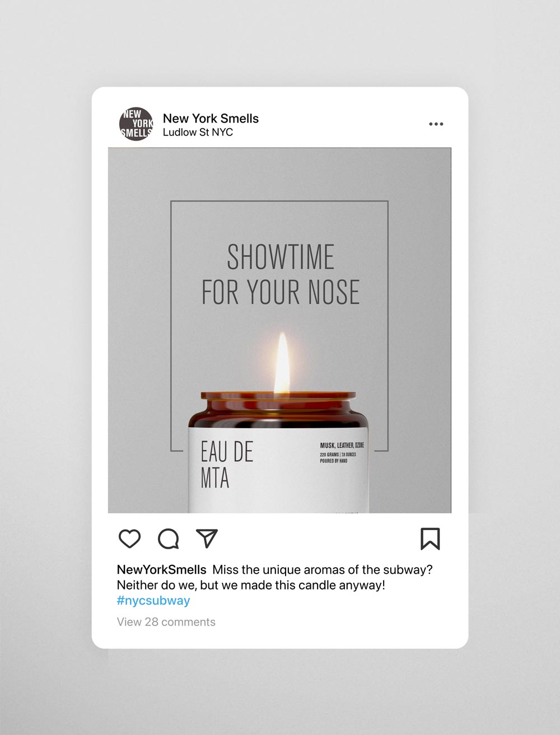Open comments via speech bubble icon
This screenshot has width=560, height=735.
coord(168,539)
